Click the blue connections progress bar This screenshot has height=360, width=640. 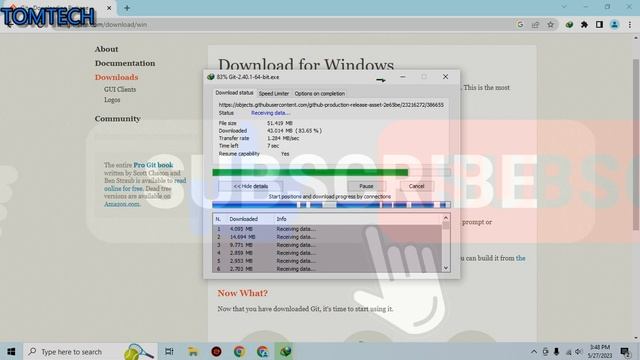tap(331, 204)
